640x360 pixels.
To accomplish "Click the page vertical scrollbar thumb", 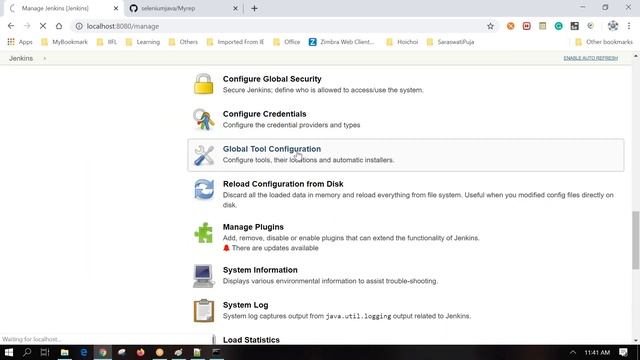I will 636,240.
